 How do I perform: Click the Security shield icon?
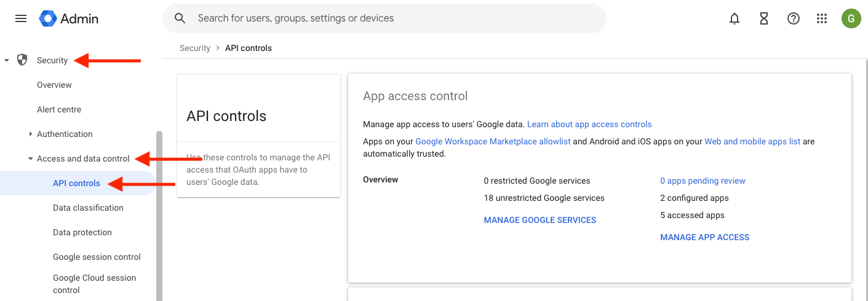click(22, 60)
